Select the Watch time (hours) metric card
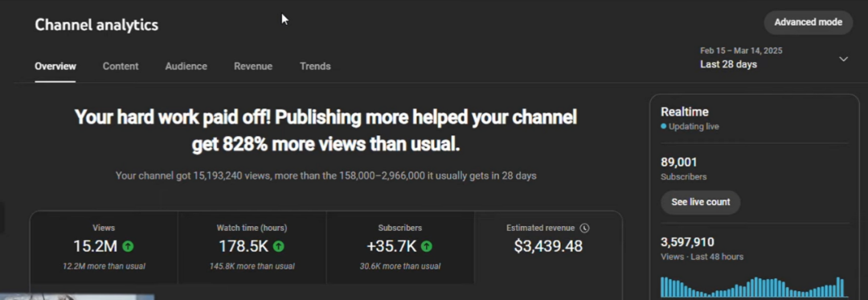Screen dimensions: 868x300 [252, 248]
